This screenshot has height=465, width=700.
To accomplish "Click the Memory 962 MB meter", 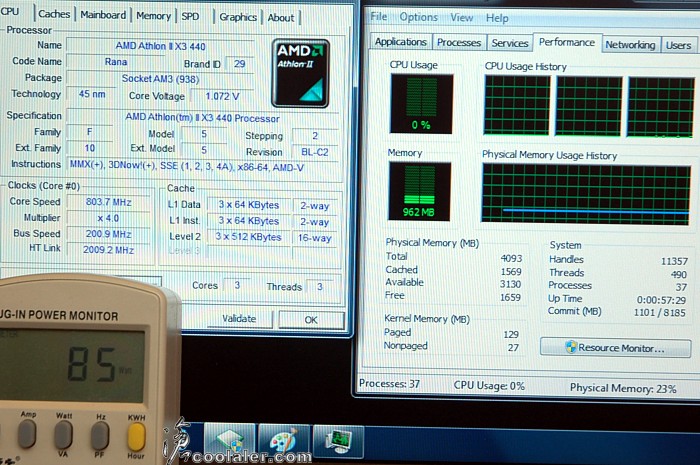I will (x=419, y=191).
